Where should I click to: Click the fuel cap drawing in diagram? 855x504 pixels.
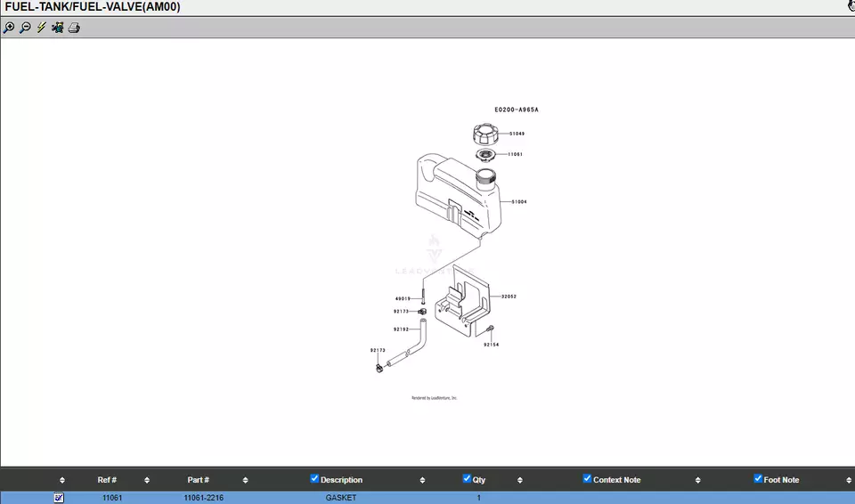click(x=486, y=134)
